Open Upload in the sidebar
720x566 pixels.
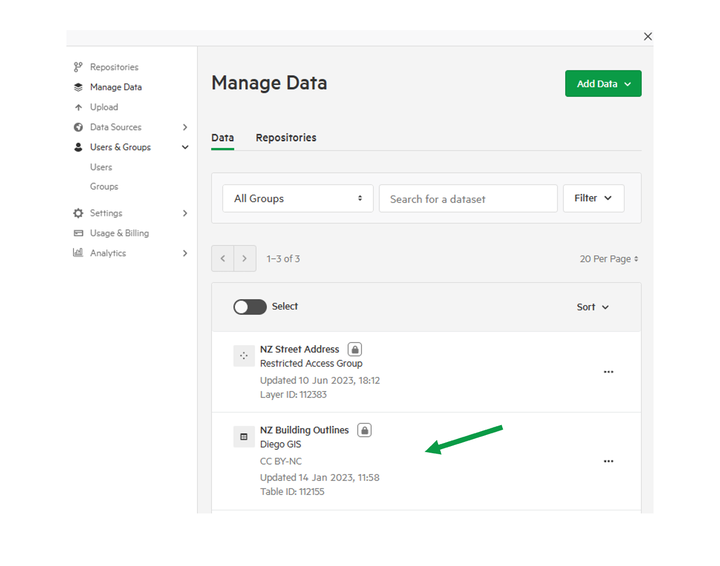(104, 107)
